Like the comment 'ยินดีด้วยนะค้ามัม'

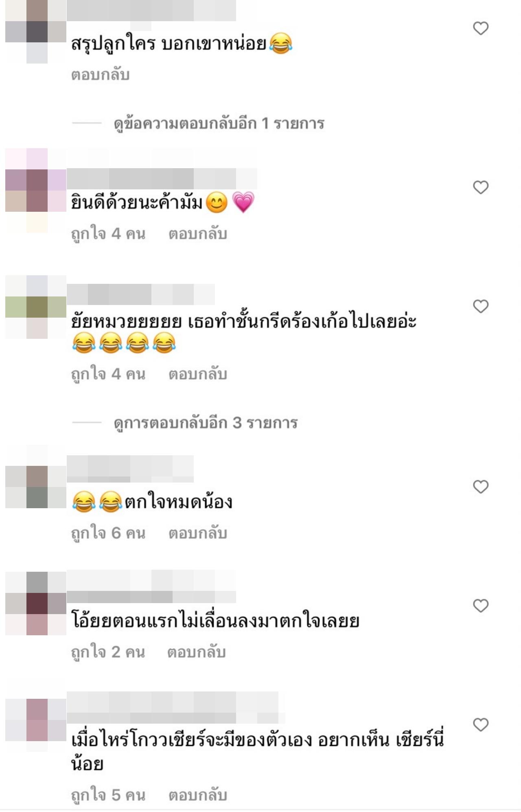tap(481, 187)
